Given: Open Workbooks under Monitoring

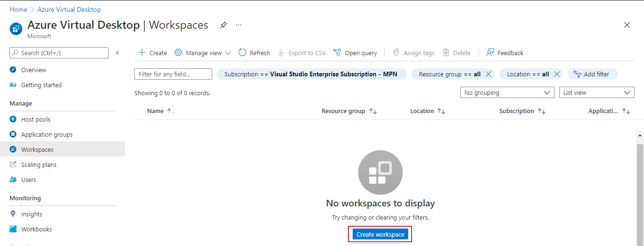Looking at the screenshot, I should pyautogui.click(x=36, y=229).
